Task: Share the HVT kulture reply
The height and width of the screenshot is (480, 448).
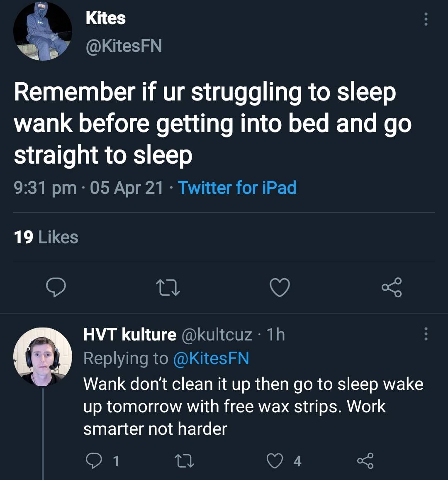Action: [365, 461]
